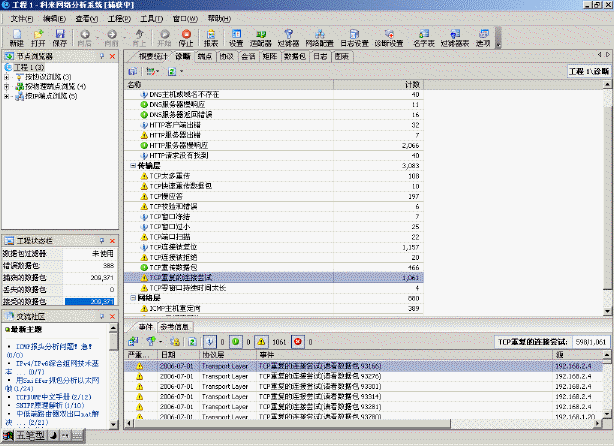Screen dimensions: 614x446
Task: Toggle the red error severity filter button
Action: tap(298, 342)
